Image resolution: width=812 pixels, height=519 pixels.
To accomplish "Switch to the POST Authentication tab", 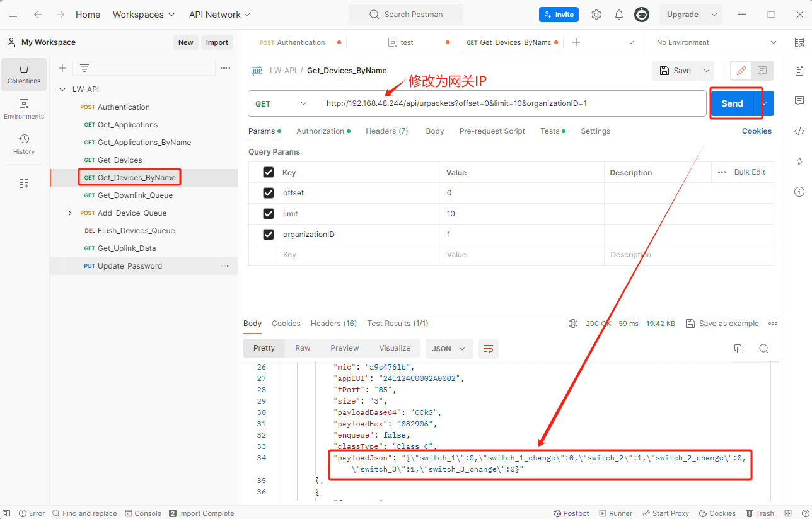I will (x=293, y=42).
